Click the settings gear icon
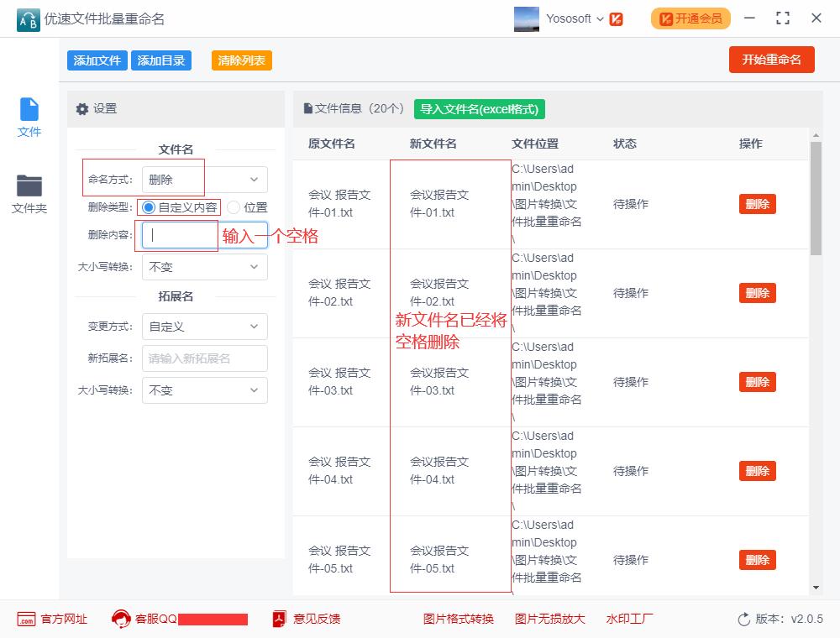This screenshot has width=840, height=638. pyautogui.click(x=82, y=109)
